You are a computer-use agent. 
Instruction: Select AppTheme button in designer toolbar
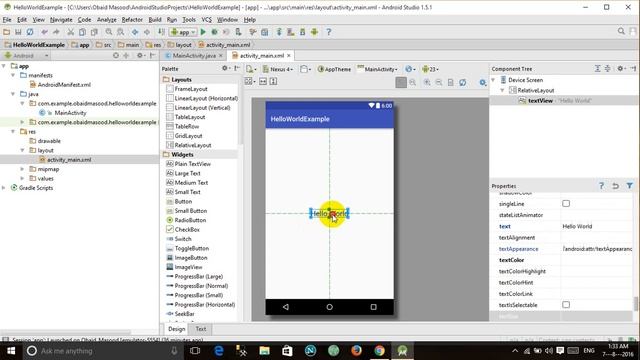point(334,69)
